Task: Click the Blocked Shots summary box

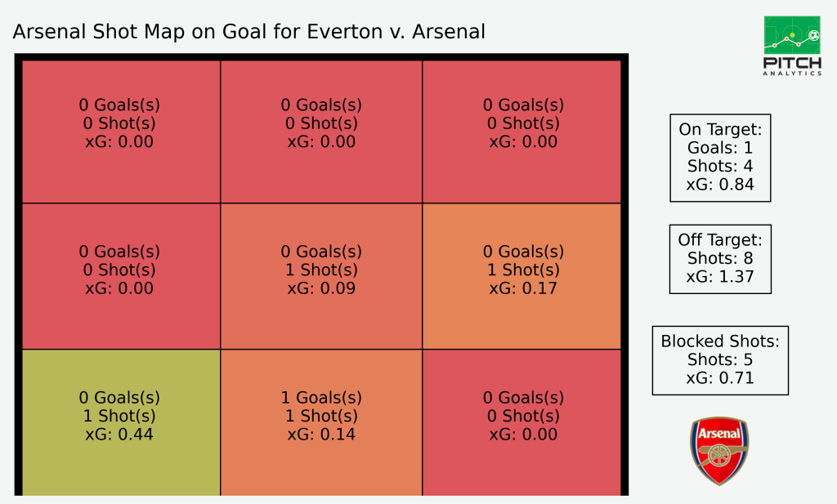Action: click(720, 360)
